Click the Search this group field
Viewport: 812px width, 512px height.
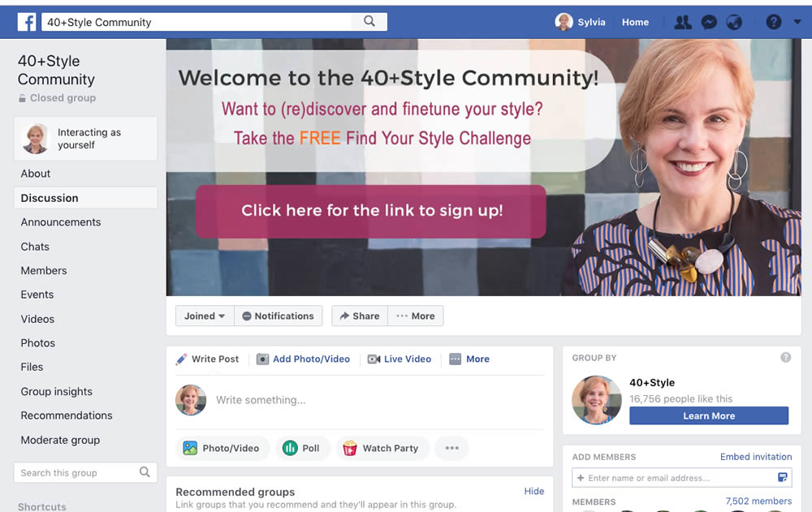pyautogui.click(x=85, y=473)
